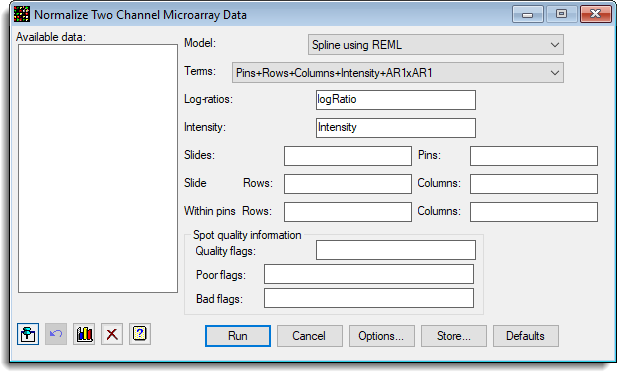
Task: Click the pin dialog icon
Action: (28, 334)
